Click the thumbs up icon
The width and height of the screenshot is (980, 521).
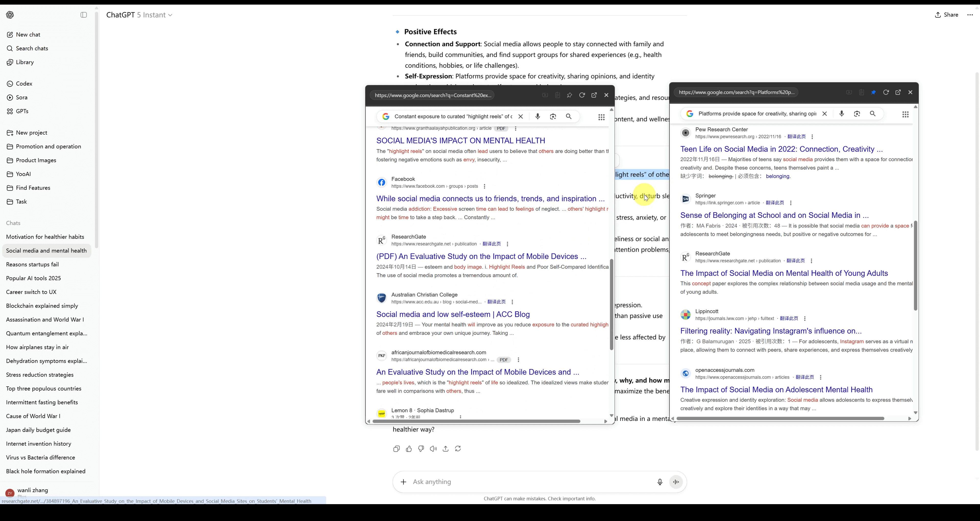(x=409, y=449)
